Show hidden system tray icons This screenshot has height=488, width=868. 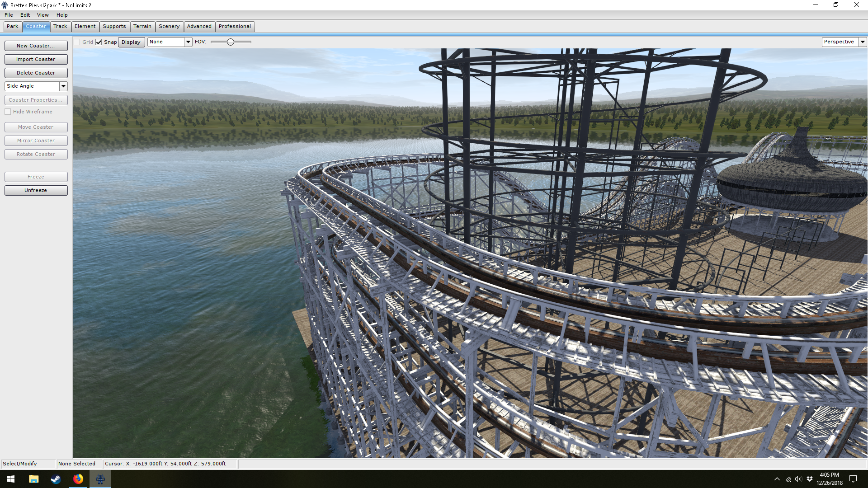pos(777,479)
